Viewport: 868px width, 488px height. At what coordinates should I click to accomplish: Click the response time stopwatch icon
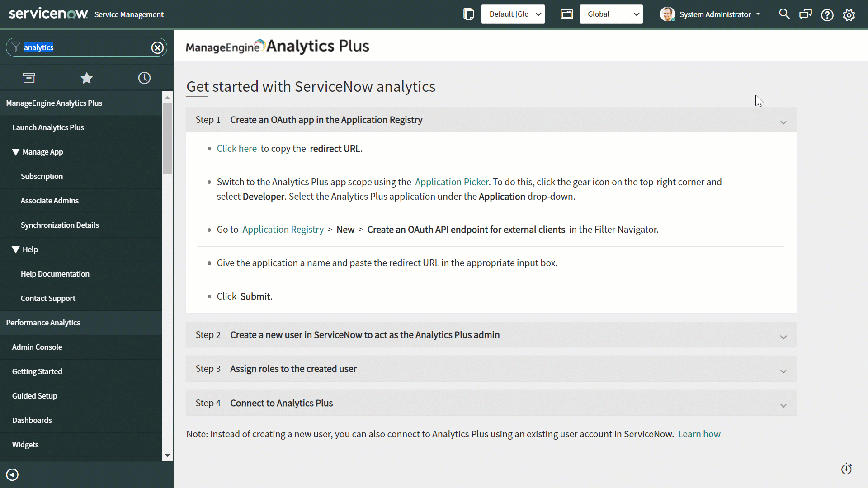846,469
